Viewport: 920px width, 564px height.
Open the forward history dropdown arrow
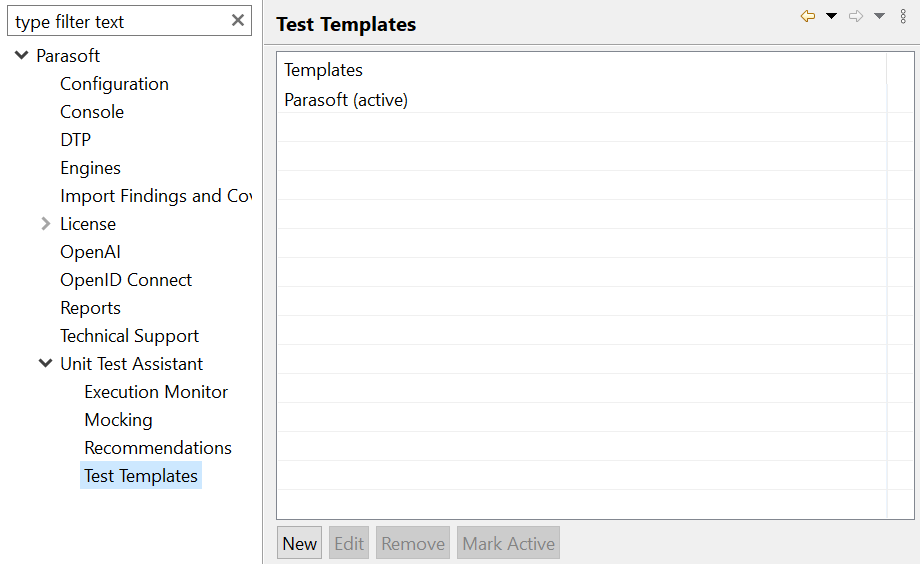[879, 16]
